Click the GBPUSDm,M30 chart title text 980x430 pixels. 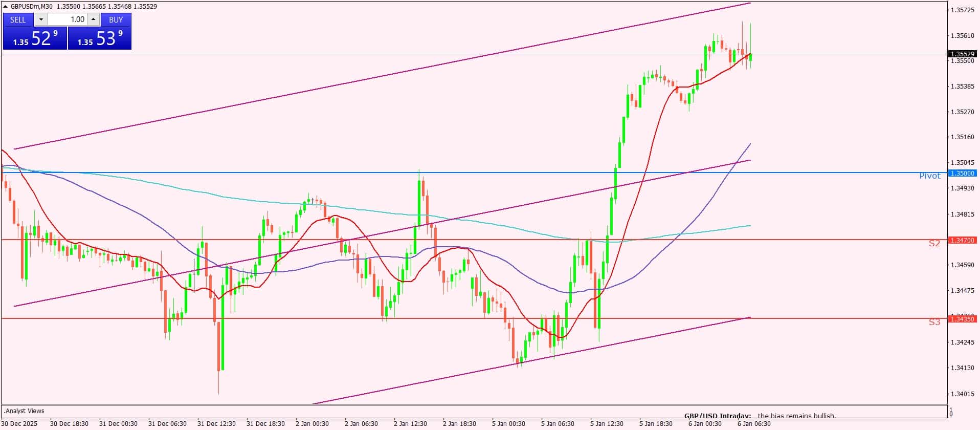[32, 7]
